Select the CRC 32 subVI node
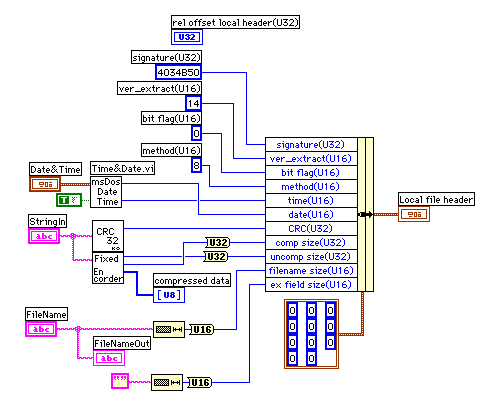 pos(108,236)
